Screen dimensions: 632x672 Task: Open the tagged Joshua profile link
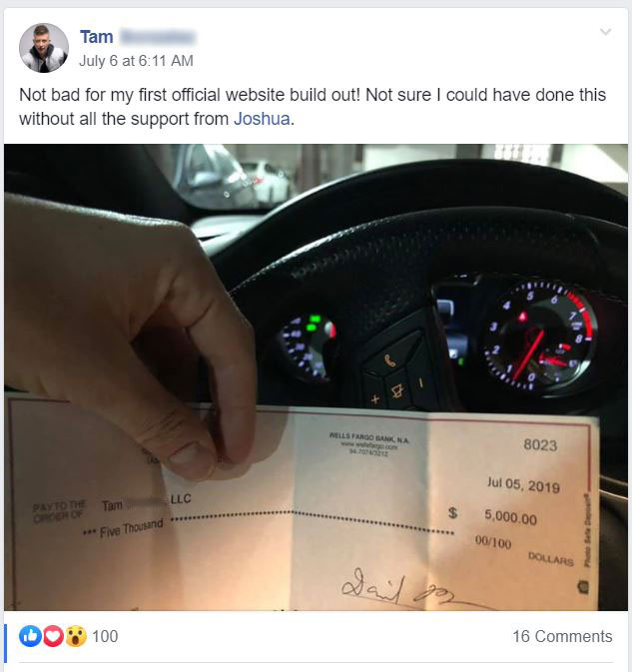pyautogui.click(x=262, y=119)
